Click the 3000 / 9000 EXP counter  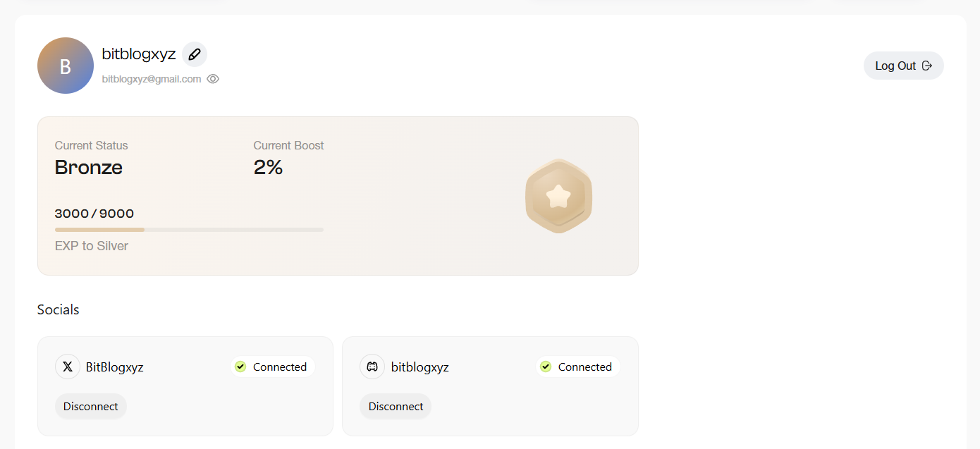click(x=94, y=214)
